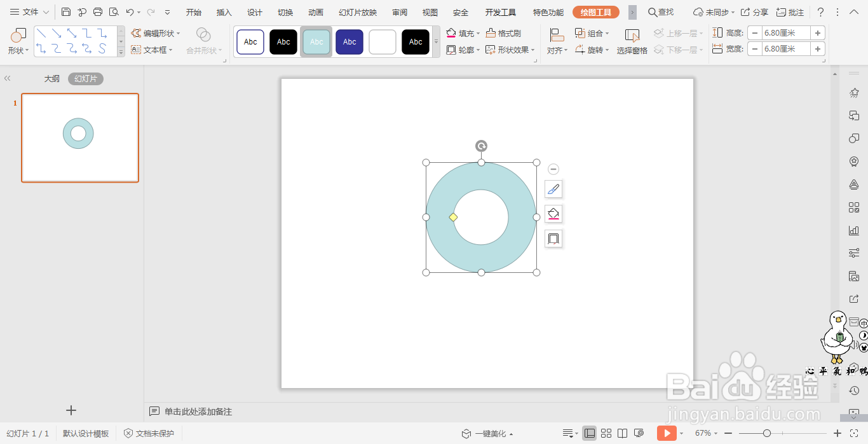Click the sliders settings icon in right sidebar
This screenshot has width=868, height=444.
pyautogui.click(x=854, y=253)
